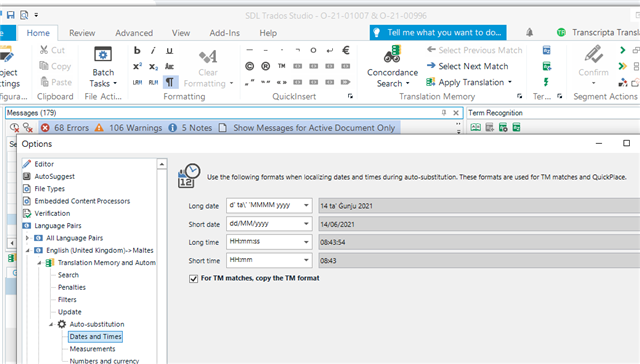Toggle the 106 Warnings filter

(129, 128)
